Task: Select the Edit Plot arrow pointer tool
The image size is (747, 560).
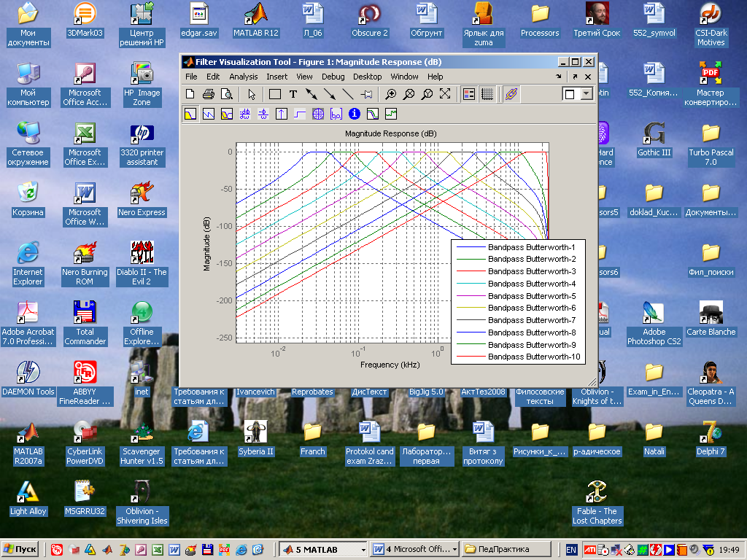Action: coord(252,94)
